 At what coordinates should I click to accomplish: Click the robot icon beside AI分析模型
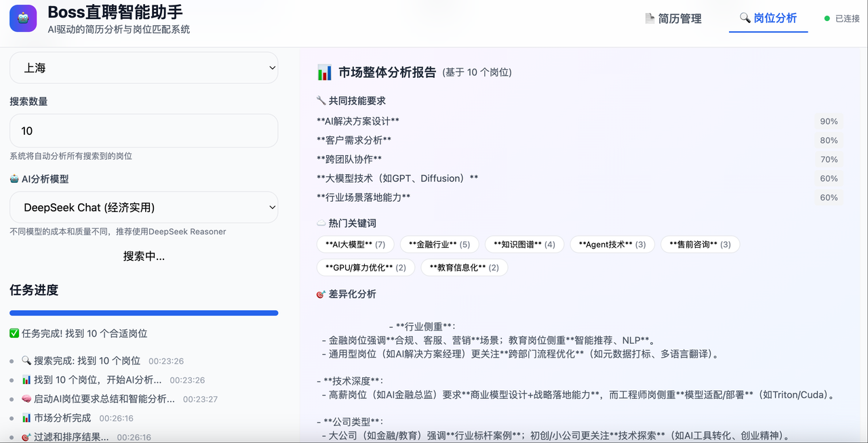click(14, 179)
